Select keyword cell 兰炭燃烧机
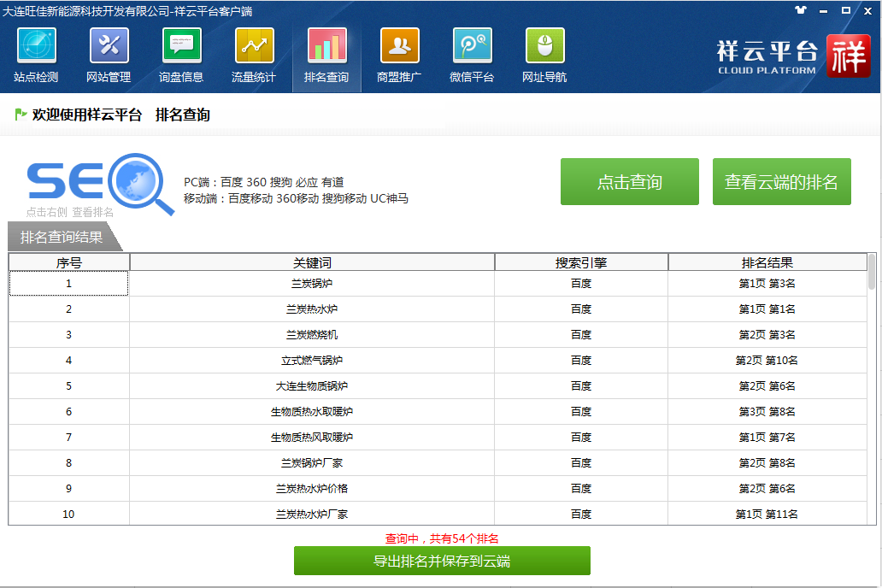The image size is (882, 588). pos(312,335)
